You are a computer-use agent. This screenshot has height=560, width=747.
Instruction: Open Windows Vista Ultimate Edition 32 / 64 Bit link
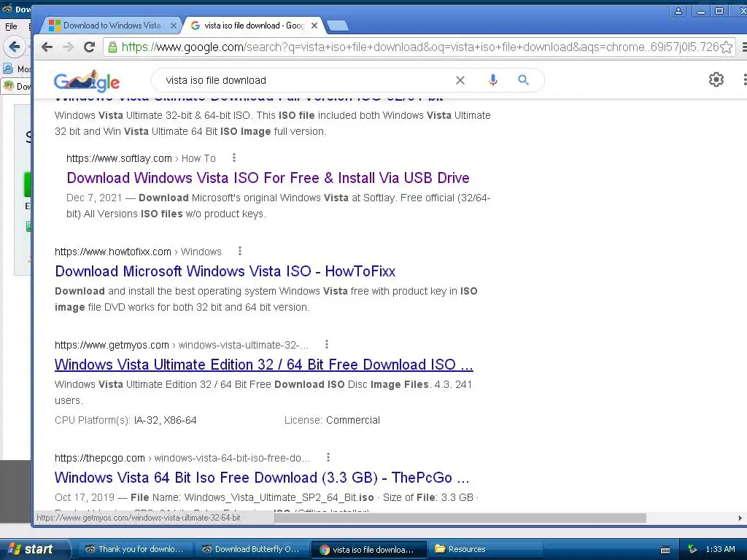tap(264, 365)
